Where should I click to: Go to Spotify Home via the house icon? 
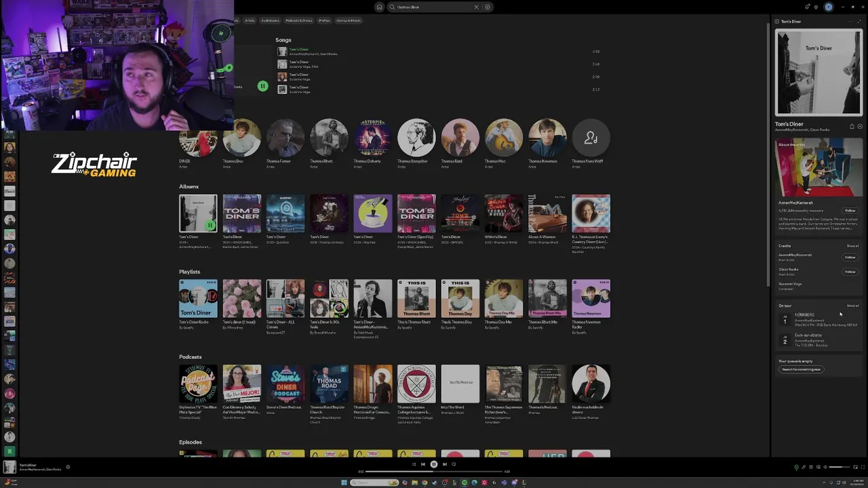pyautogui.click(x=379, y=7)
